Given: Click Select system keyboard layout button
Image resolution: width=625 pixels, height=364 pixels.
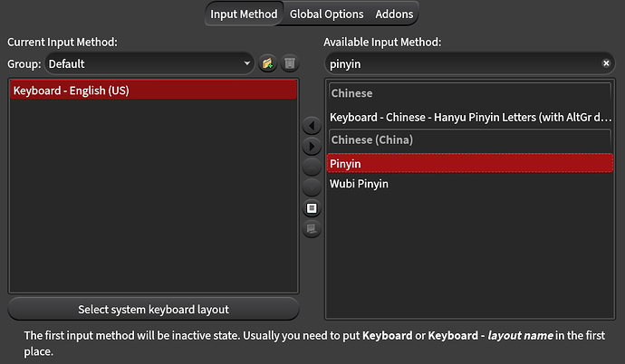Looking at the screenshot, I should click(x=153, y=310).
